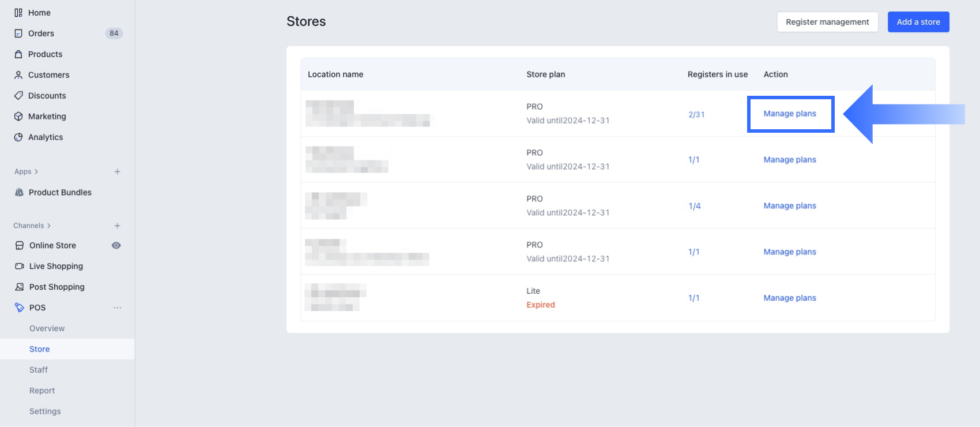
Task: Add a new app with plus icon
Action: point(117,172)
